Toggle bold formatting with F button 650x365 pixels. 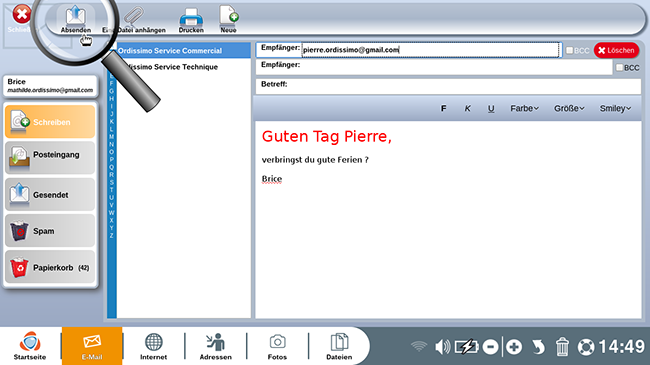tap(443, 108)
